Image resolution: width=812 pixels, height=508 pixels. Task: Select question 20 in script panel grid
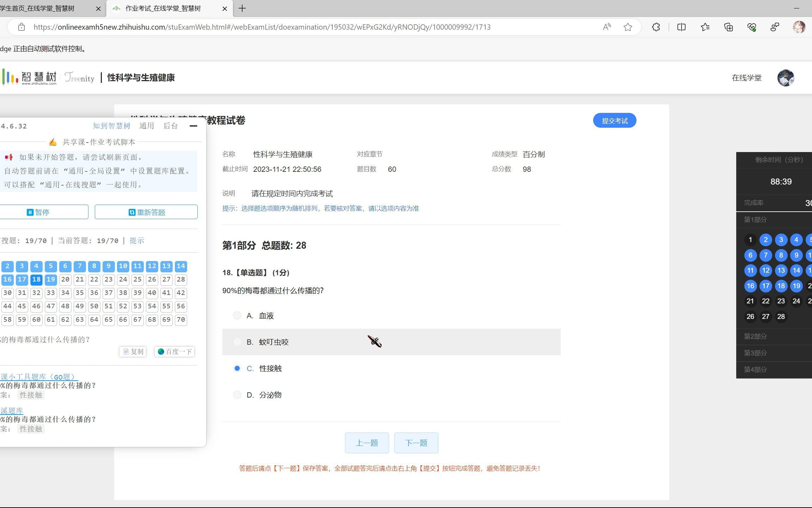click(65, 280)
